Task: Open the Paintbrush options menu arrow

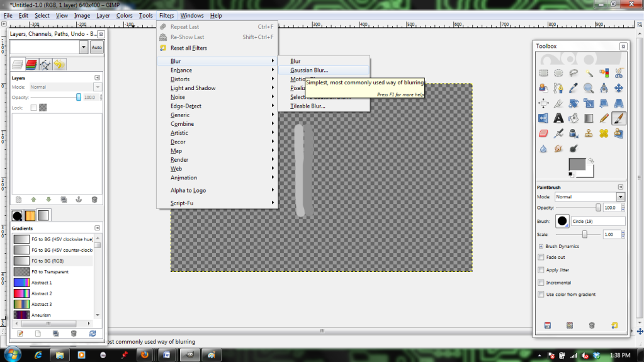Action: pos(621,187)
